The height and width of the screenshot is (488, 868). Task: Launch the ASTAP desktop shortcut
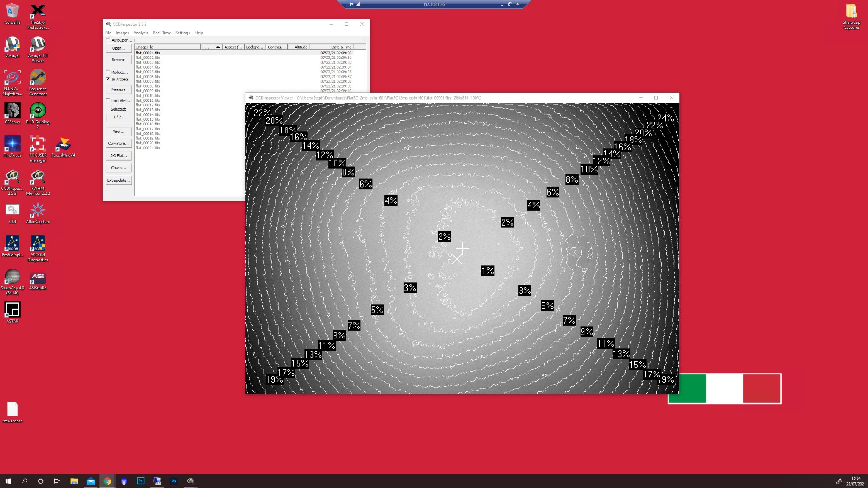tap(12, 313)
